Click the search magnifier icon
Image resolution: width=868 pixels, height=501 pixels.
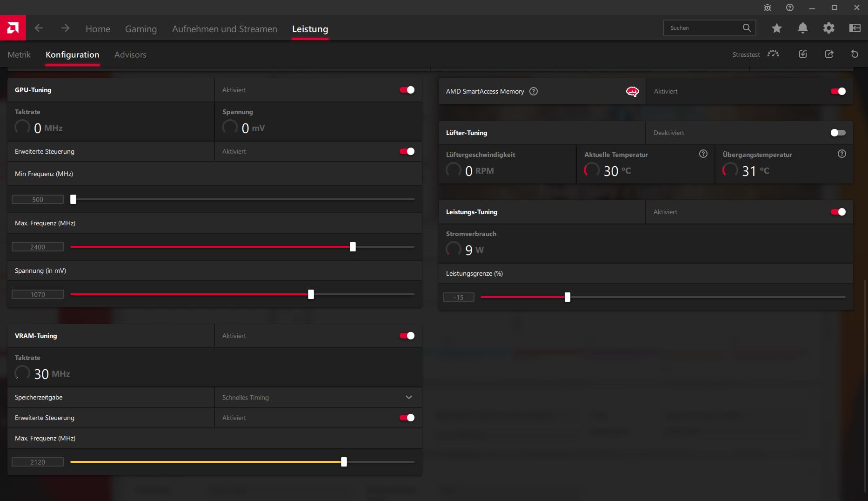pyautogui.click(x=747, y=28)
